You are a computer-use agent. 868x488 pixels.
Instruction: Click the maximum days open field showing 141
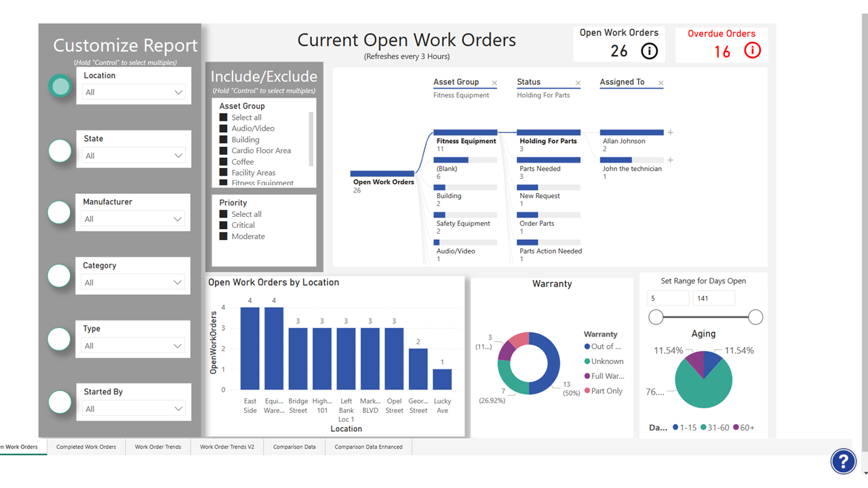point(713,298)
